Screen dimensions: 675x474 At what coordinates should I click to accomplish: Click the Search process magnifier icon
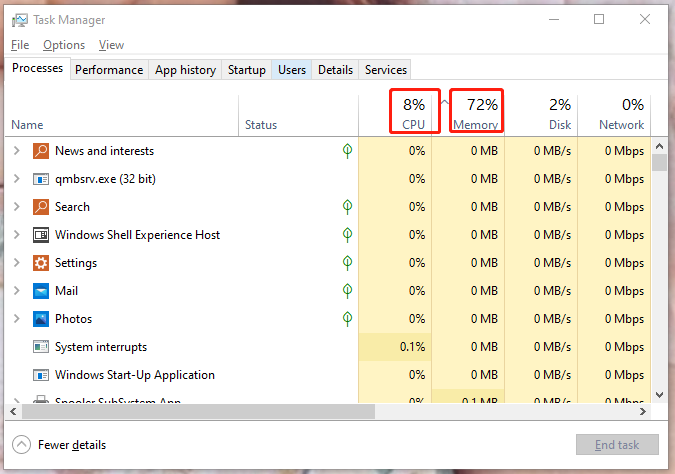41,207
